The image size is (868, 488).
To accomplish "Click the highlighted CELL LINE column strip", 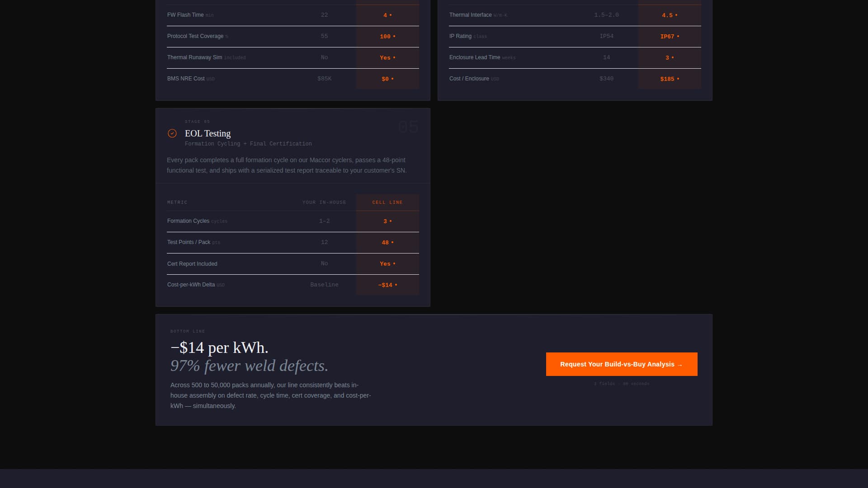I will coord(387,244).
